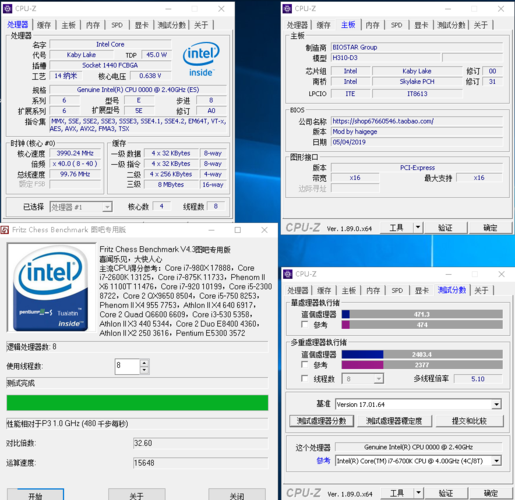Click the multi-thread score bar showing 2403.4
515x500 pixels.
pyautogui.click(x=422, y=354)
